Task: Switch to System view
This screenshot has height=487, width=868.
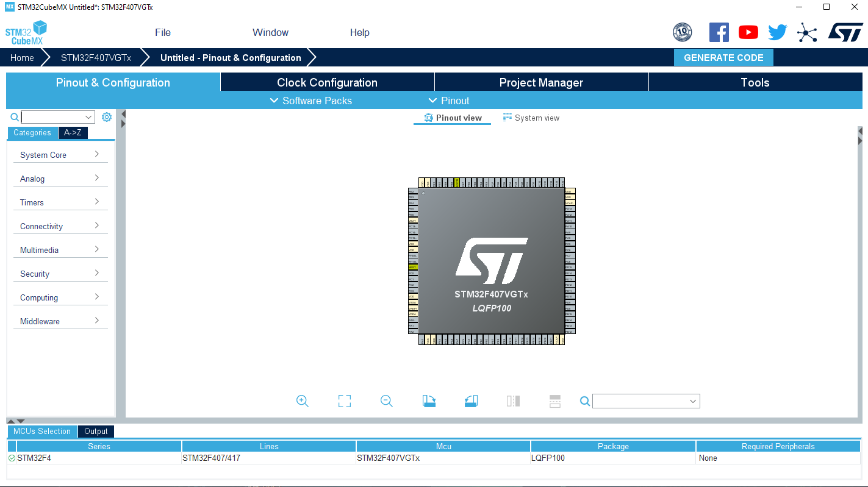Action: 531,118
